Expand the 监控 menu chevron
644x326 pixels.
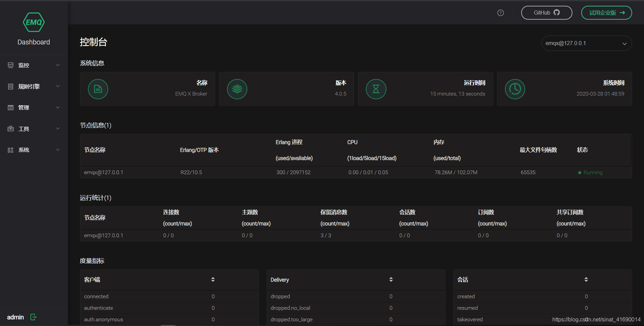tap(58, 65)
